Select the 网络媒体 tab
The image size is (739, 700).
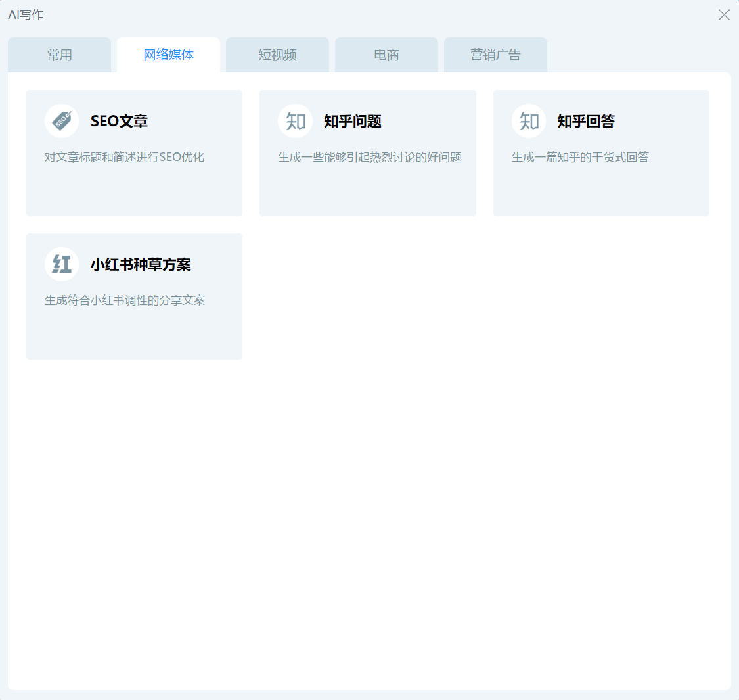pyautogui.click(x=168, y=55)
